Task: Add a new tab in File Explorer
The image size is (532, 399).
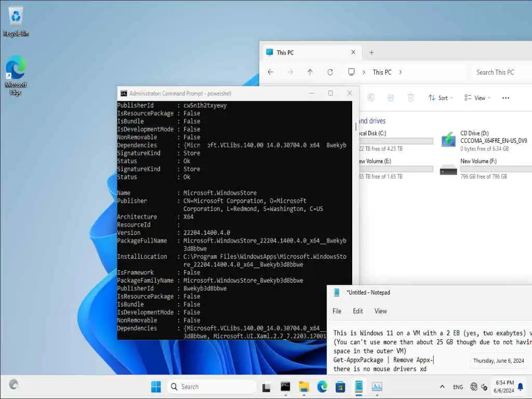Action: click(x=371, y=52)
